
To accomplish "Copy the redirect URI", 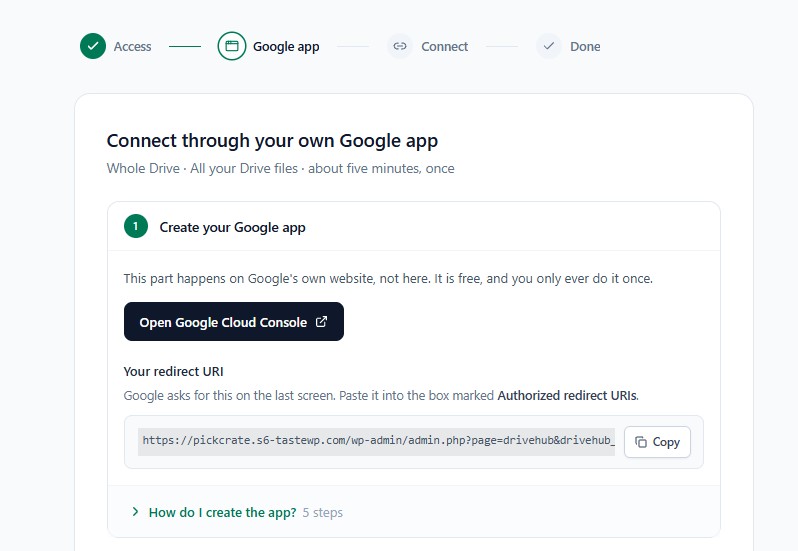I will pyautogui.click(x=657, y=442).
